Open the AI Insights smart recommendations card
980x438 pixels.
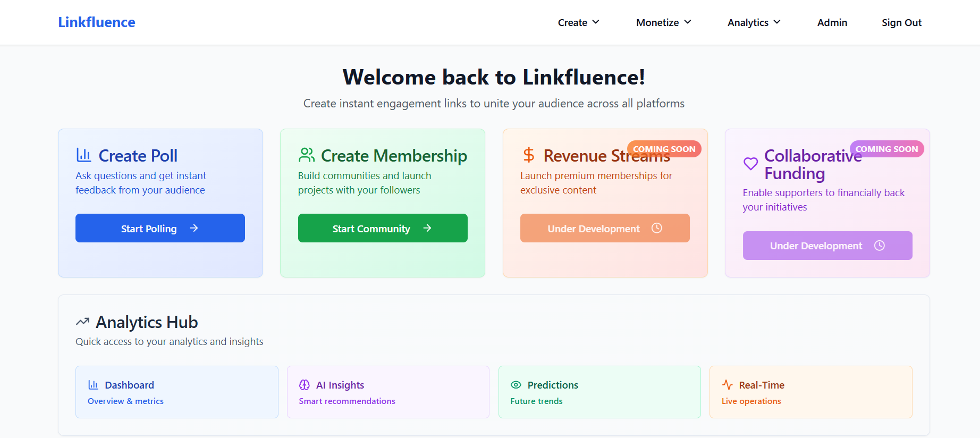388,392
